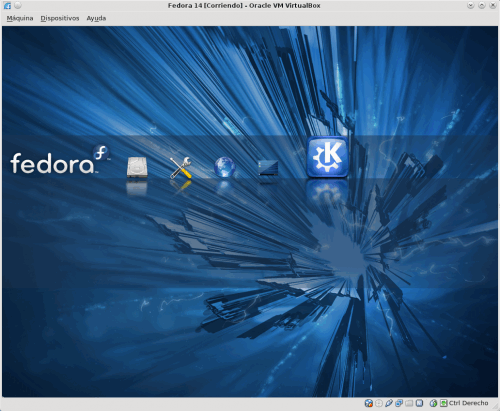Click the hard disk activity indicator icon
This screenshot has width=500, height=411.
tap(369, 403)
